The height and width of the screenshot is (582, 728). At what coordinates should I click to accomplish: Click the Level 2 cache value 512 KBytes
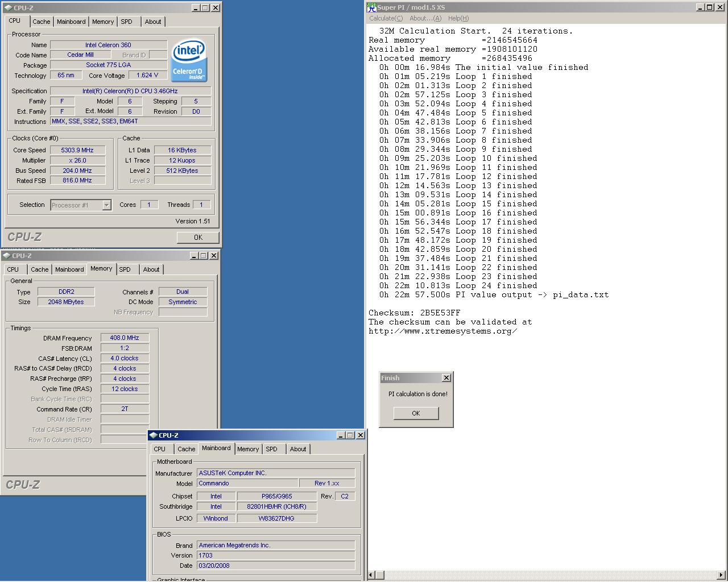tap(182, 171)
